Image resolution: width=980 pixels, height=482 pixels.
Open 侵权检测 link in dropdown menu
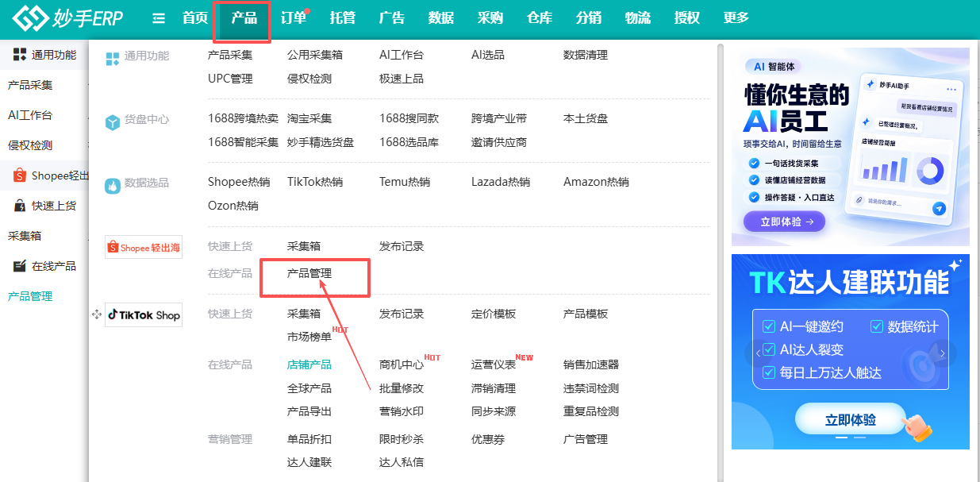pyautogui.click(x=309, y=79)
